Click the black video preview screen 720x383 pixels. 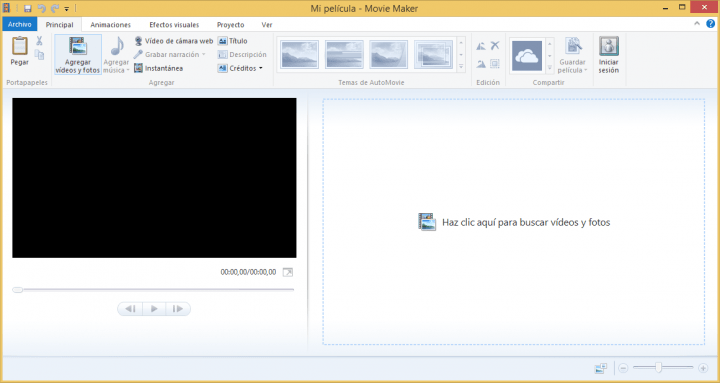click(154, 178)
